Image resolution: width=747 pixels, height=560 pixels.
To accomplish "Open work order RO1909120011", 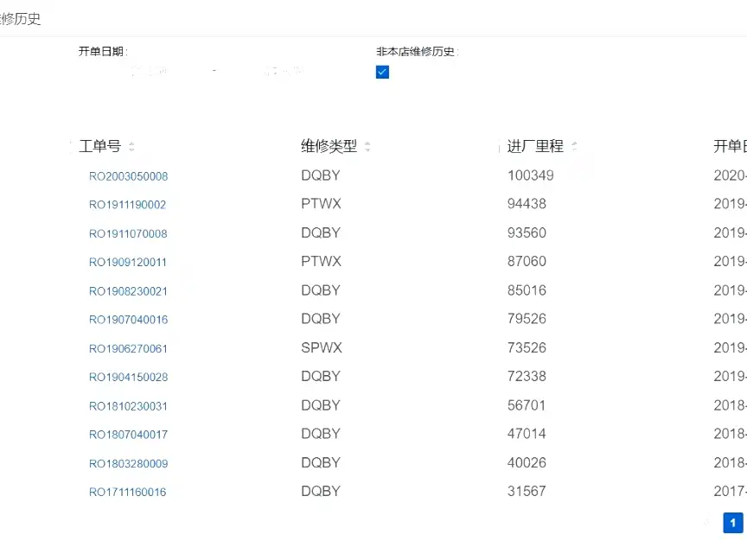I will 128,263.
